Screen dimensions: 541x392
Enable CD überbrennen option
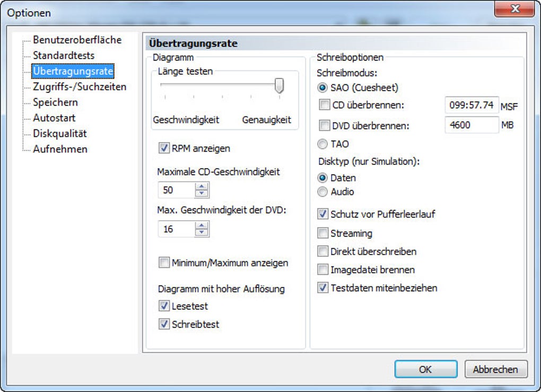324,104
